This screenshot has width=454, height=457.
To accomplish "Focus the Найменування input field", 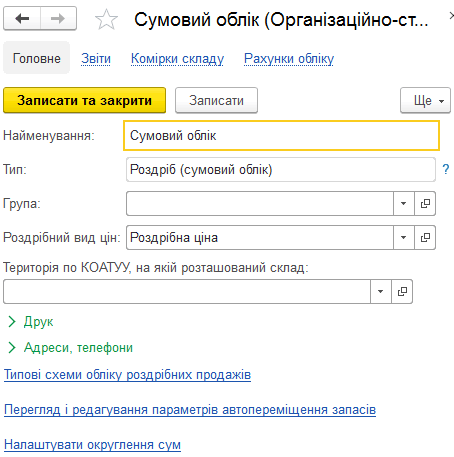I will coord(281,136).
